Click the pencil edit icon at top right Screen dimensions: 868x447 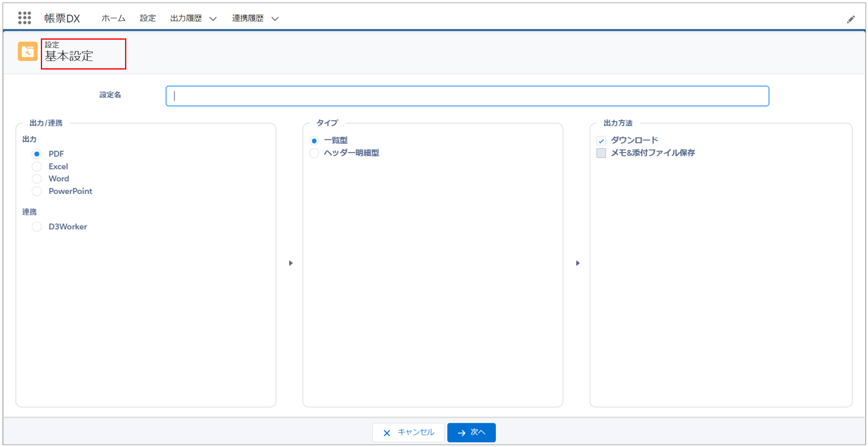(x=850, y=20)
